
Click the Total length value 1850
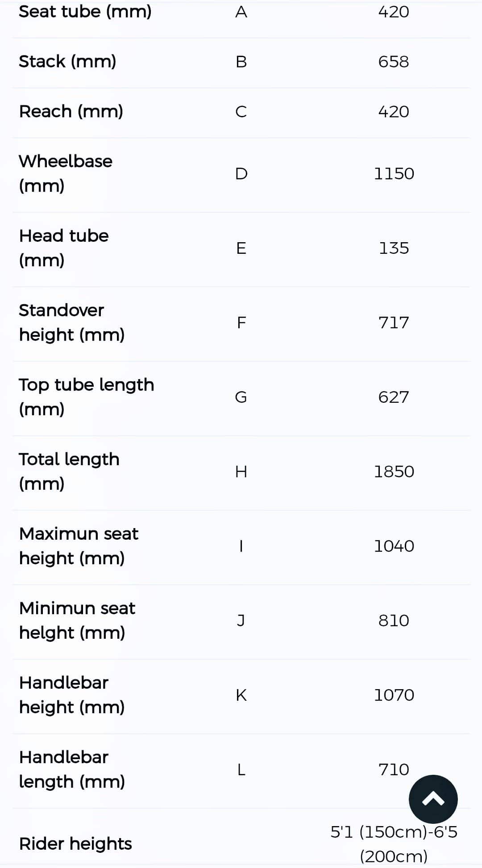coord(394,471)
